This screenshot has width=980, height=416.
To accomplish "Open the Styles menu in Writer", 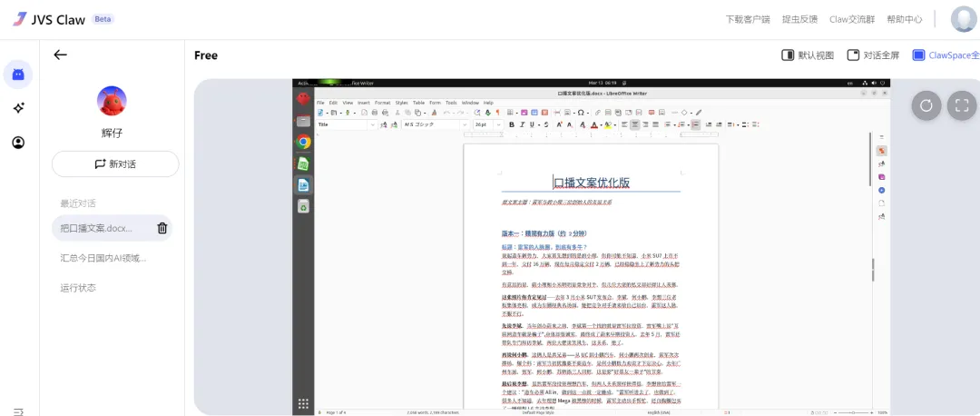I will [401, 103].
